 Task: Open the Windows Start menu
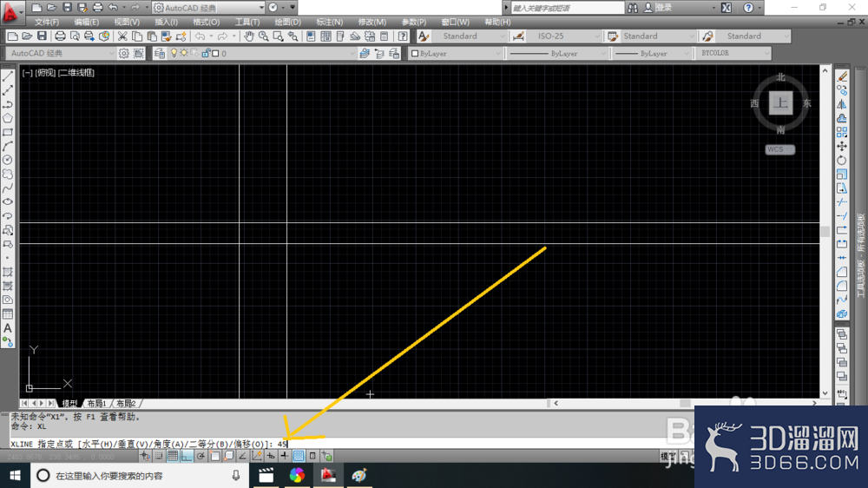click(15, 475)
